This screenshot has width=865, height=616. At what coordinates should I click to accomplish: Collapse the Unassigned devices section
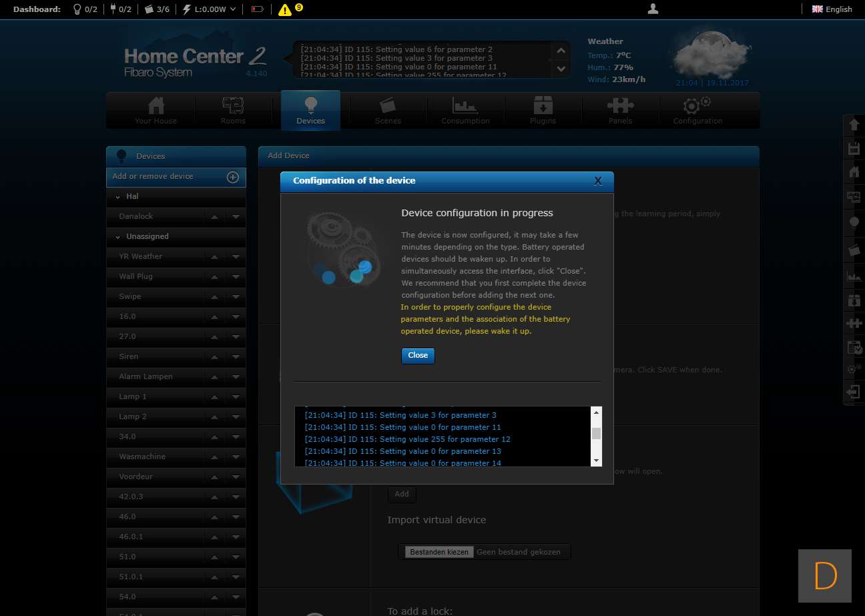(118, 237)
